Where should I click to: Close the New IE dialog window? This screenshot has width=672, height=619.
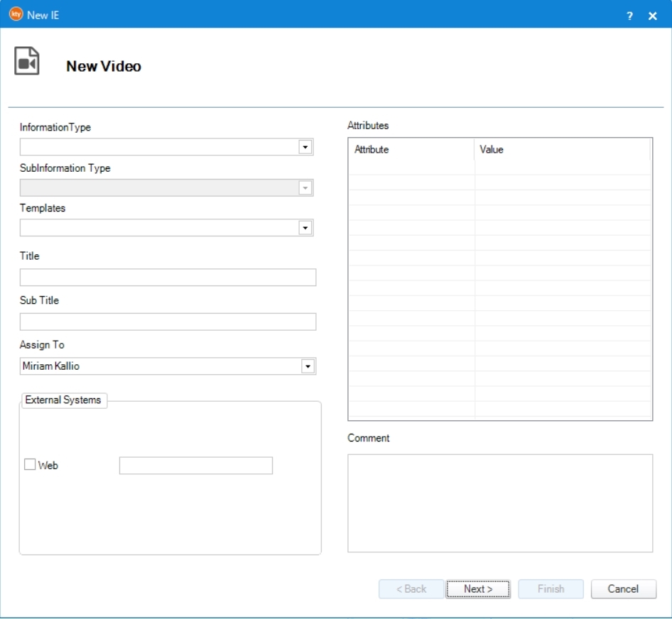tap(652, 16)
